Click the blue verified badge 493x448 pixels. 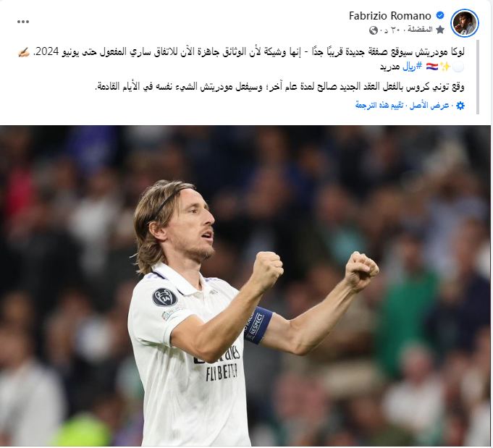point(440,15)
